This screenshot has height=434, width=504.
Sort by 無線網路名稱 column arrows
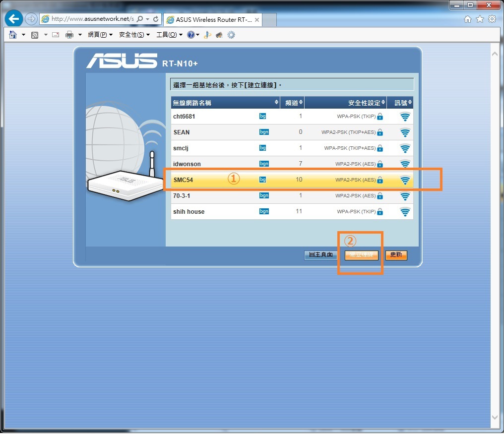[x=276, y=102]
